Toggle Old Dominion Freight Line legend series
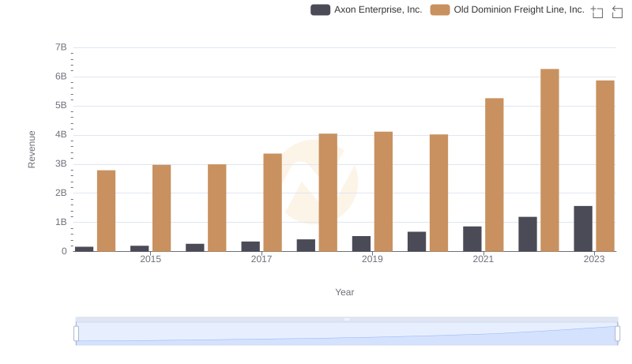The height and width of the screenshot is (364, 632). coord(507,9)
